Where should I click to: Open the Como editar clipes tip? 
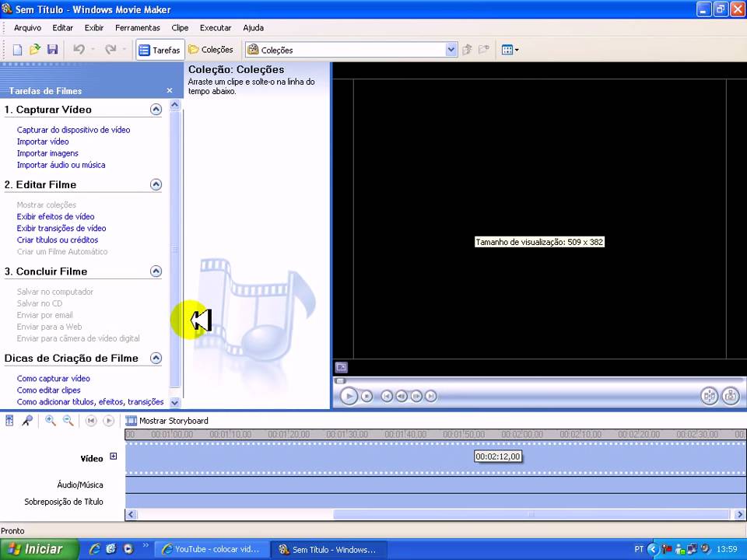(48, 390)
